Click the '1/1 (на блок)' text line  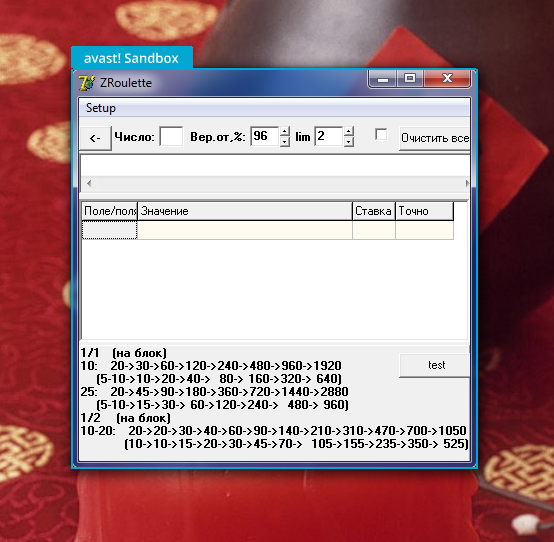(123, 353)
